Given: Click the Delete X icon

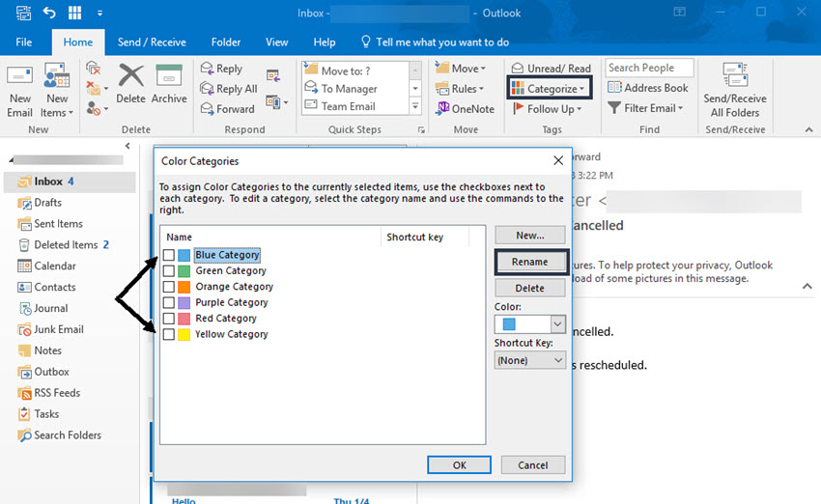Looking at the screenshot, I should [x=131, y=76].
